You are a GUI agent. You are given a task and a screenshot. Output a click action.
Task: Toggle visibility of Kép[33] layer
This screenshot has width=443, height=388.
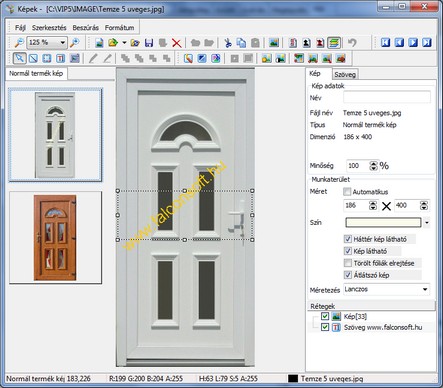[325, 316]
